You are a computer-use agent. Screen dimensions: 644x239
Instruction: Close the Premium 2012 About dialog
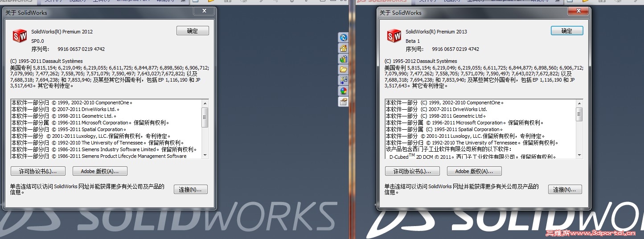click(x=204, y=11)
